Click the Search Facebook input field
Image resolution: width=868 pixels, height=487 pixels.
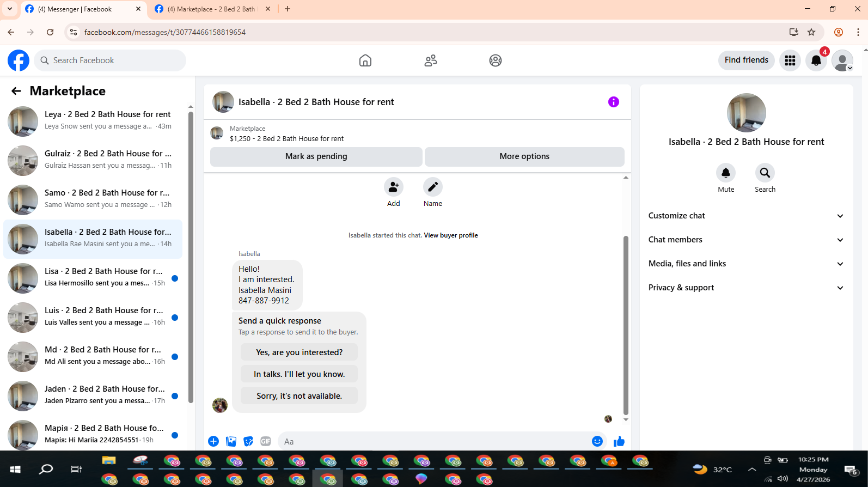110,60
